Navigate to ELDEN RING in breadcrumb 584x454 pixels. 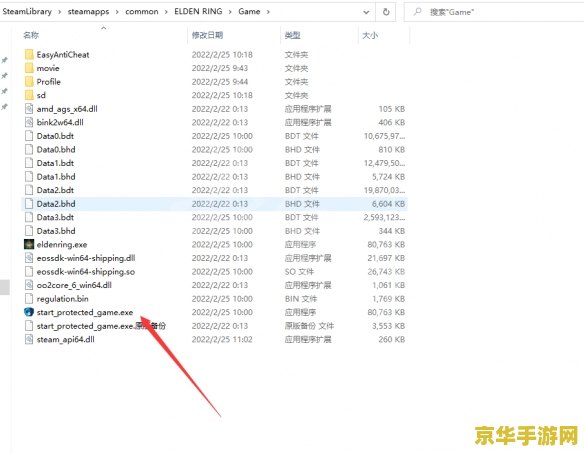tap(198, 12)
